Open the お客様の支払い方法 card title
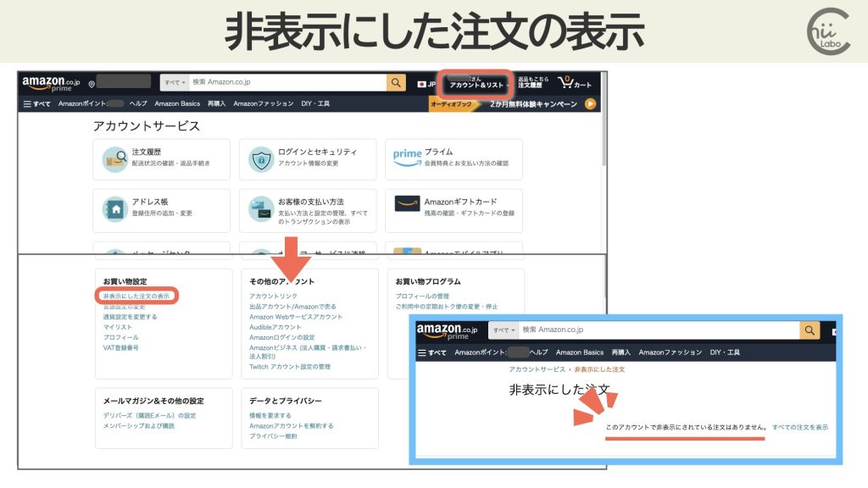868x488 pixels. [310, 202]
